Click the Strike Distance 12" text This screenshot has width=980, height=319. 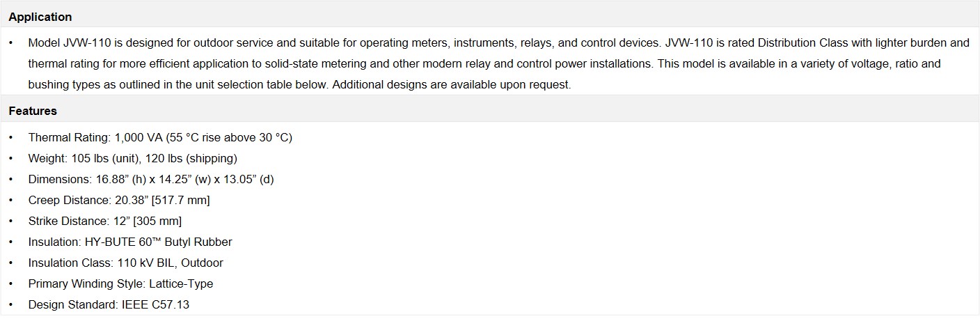click(104, 221)
